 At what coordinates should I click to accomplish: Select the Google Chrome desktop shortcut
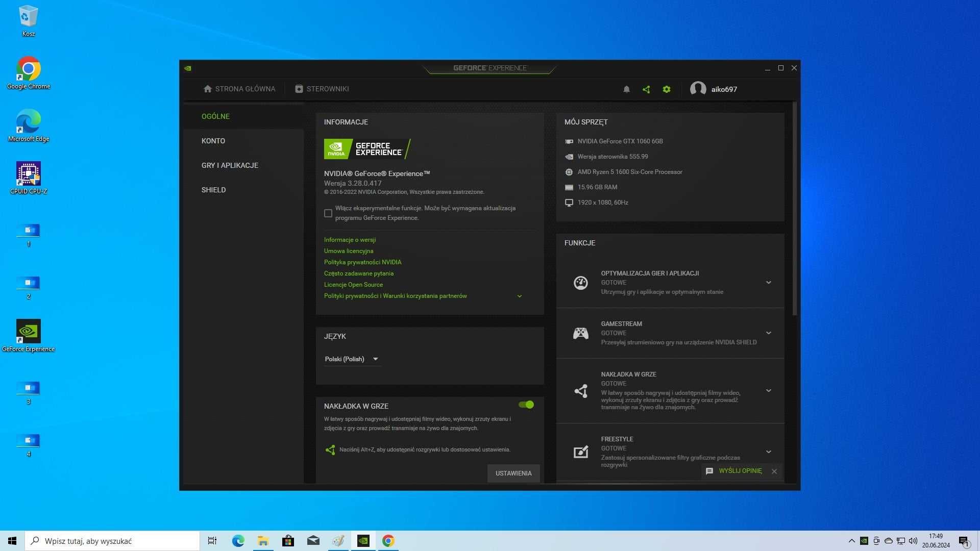[29, 73]
